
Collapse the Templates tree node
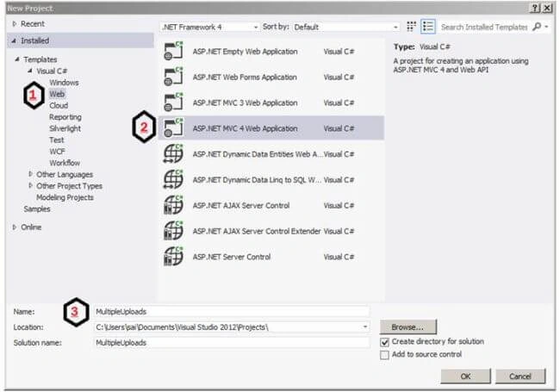click(x=17, y=59)
